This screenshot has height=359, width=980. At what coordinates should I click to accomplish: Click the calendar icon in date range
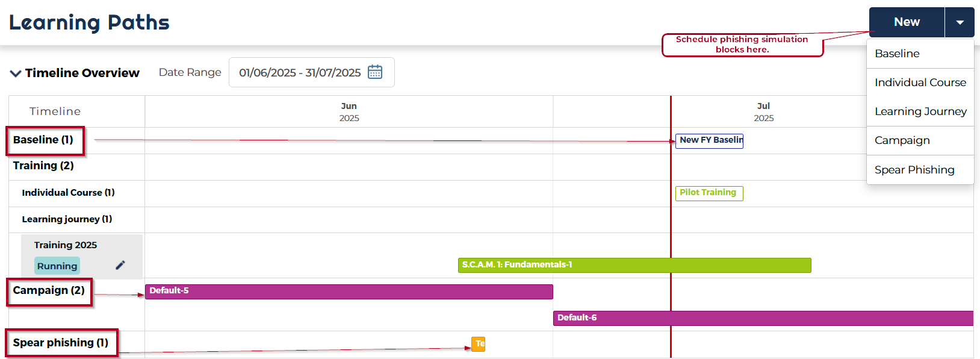pyautogui.click(x=375, y=72)
